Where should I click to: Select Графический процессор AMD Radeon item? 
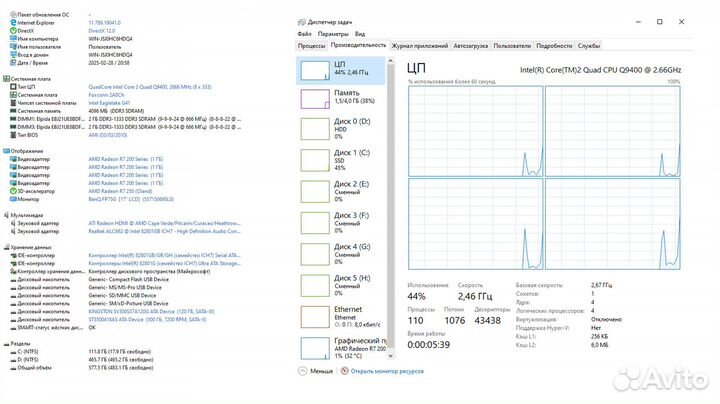[x=340, y=348]
